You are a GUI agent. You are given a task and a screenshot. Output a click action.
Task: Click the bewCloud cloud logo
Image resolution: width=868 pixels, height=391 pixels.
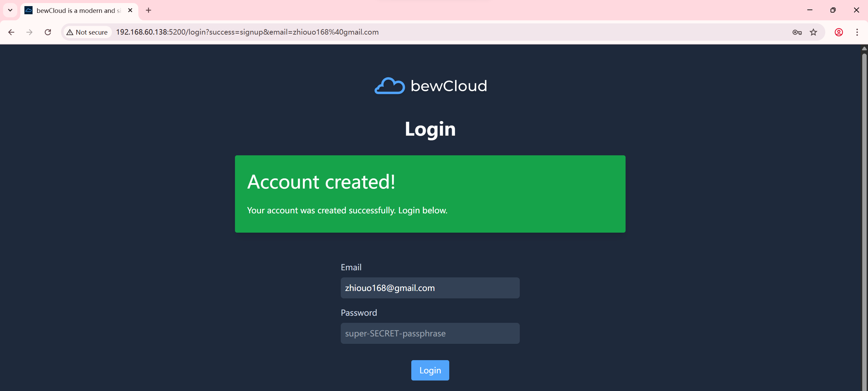point(390,85)
